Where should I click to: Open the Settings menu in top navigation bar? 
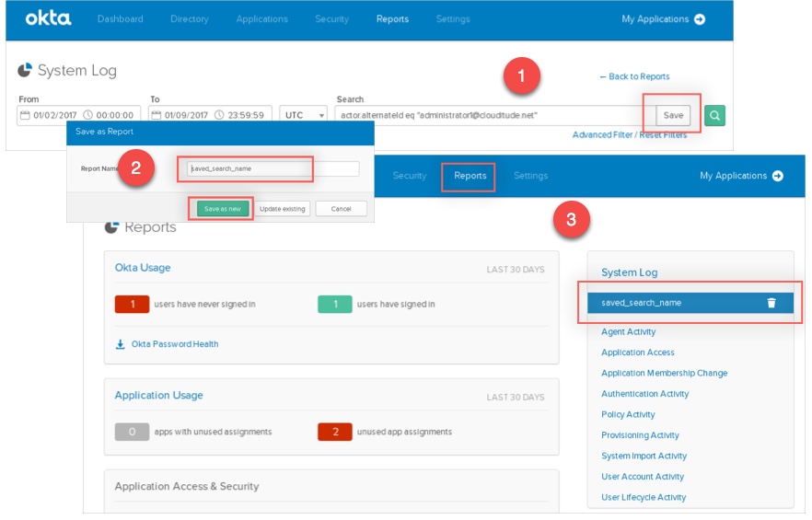pos(453,19)
